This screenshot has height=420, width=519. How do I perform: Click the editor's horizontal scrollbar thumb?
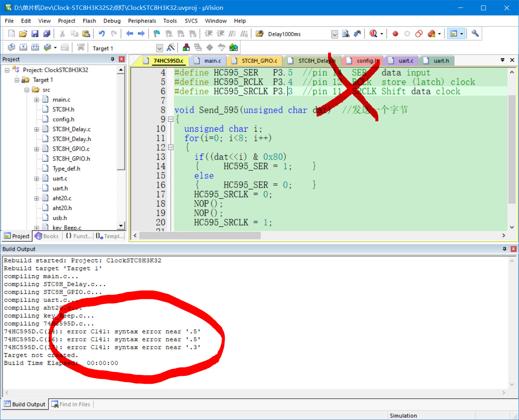pyautogui.click(x=200, y=235)
